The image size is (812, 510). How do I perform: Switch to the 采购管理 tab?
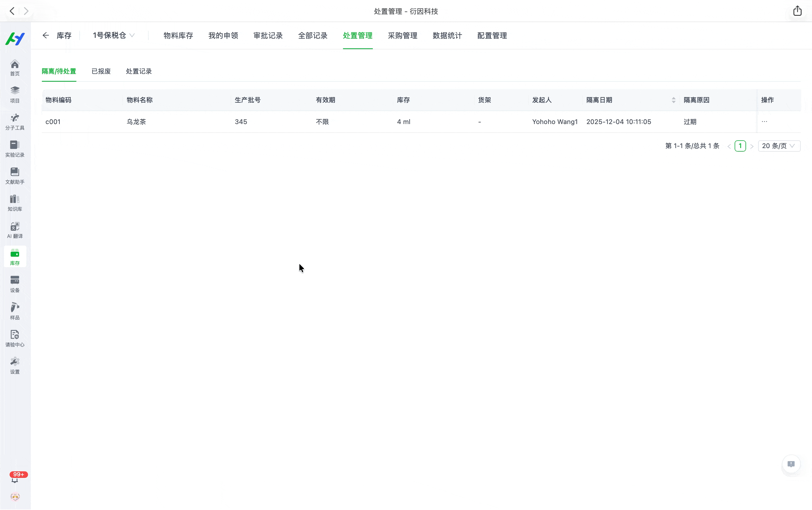pyautogui.click(x=402, y=35)
